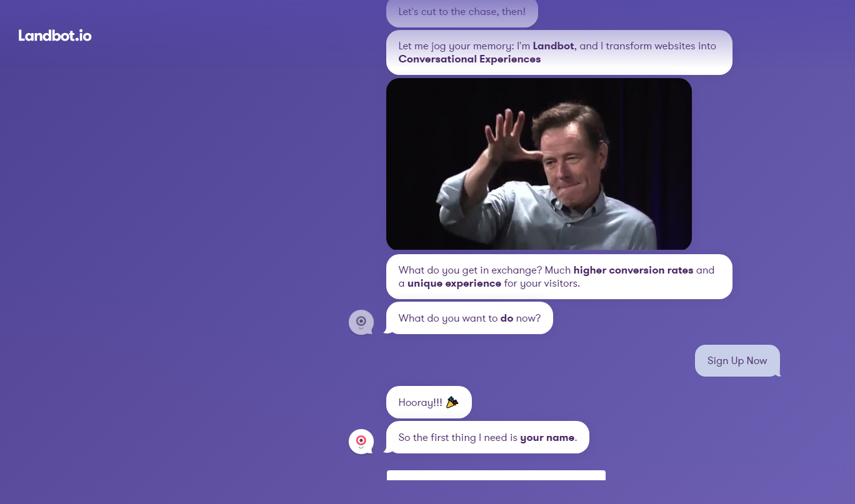Click the bold 'Landbot' name in message
855x504 pixels.
point(553,46)
